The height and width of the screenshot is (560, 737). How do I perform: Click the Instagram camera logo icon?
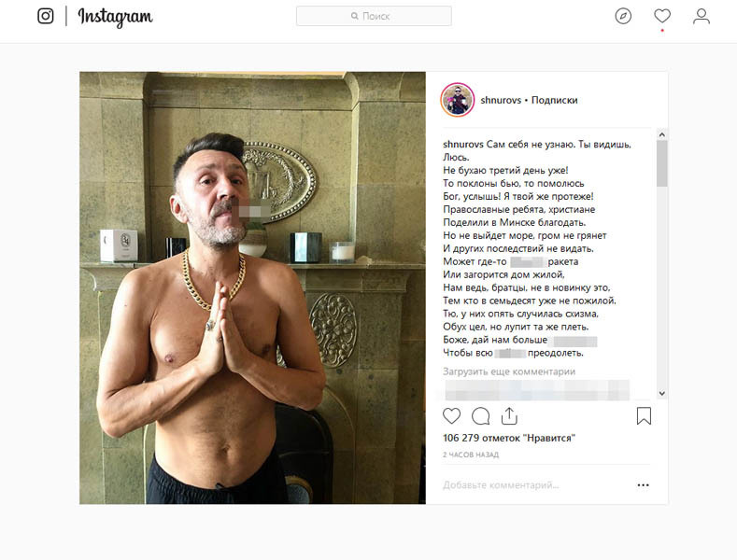pos(46,16)
